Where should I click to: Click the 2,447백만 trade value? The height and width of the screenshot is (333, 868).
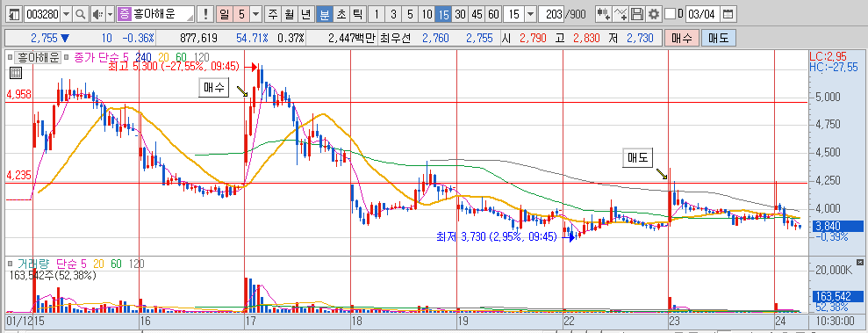pyautogui.click(x=352, y=39)
